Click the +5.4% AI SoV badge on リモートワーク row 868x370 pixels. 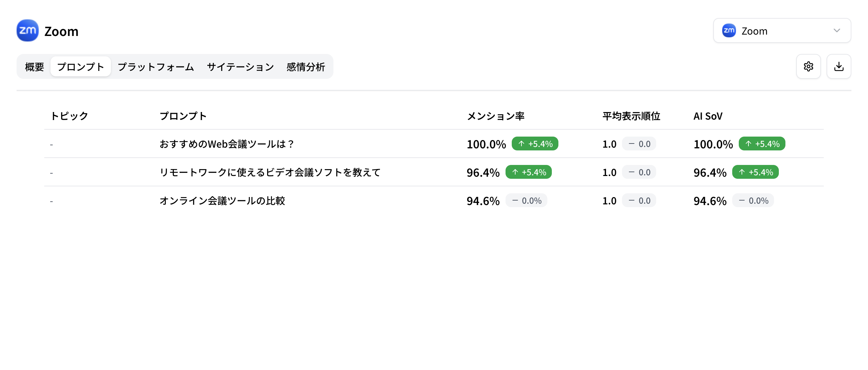[755, 172]
